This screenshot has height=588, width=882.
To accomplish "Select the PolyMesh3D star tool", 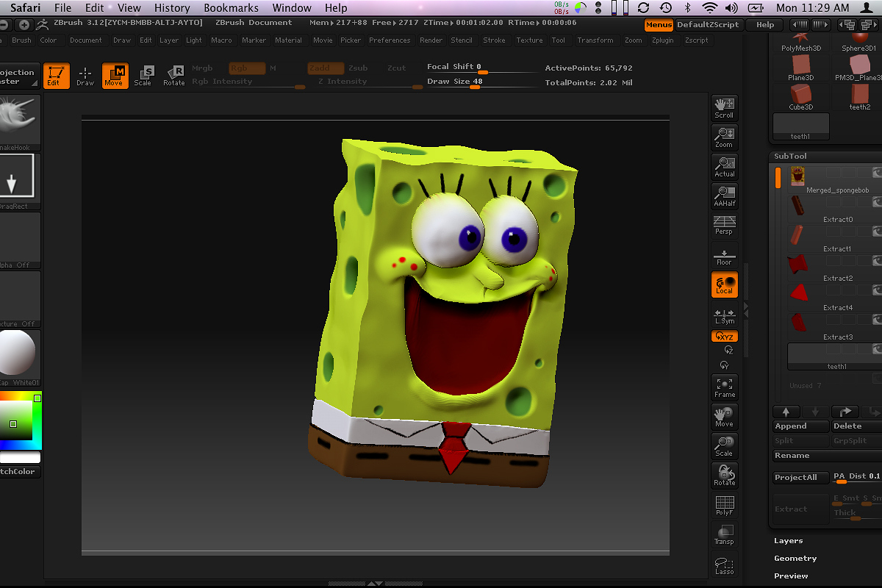I will [x=801, y=42].
